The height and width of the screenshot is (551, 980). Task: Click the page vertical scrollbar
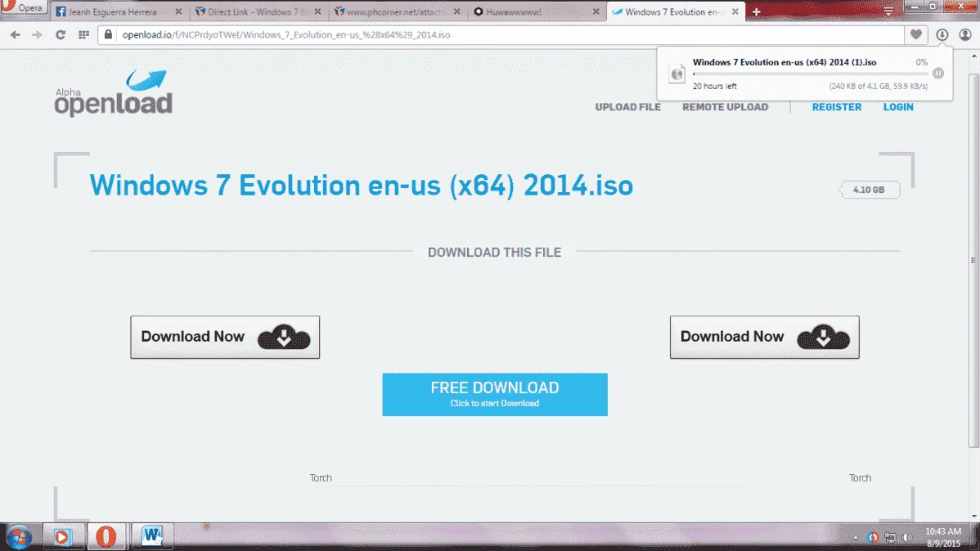tap(973, 260)
